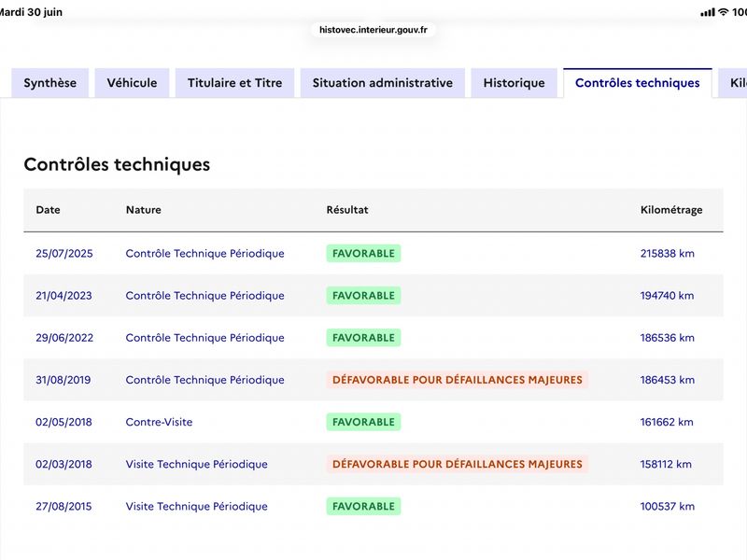Click the FAVORABLE badge for 21/04/2023
The image size is (747, 560).
tap(363, 295)
